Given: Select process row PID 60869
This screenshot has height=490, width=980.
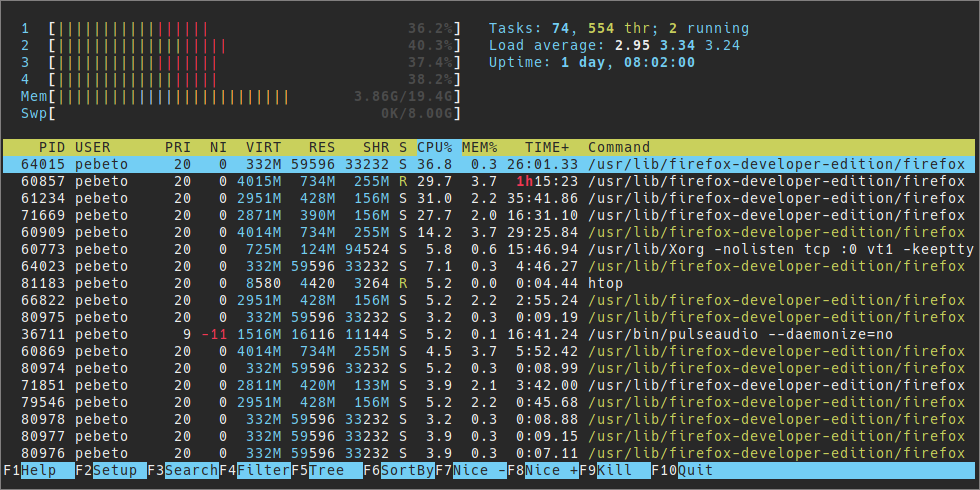Looking at the screenshot, I should point(489,351).
